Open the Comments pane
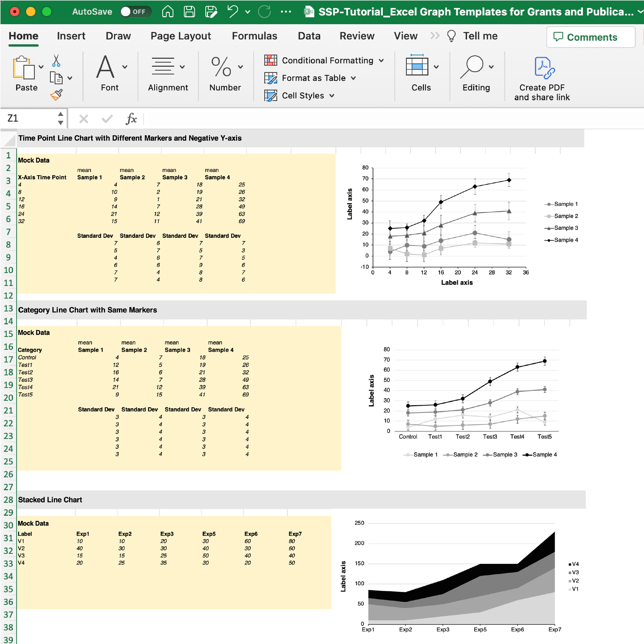The height and width of the screenshot is (644, 644). [x=591, y=37]
